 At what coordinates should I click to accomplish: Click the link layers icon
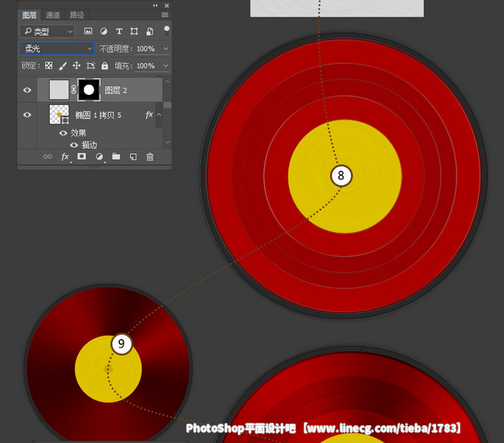(48, 156)
